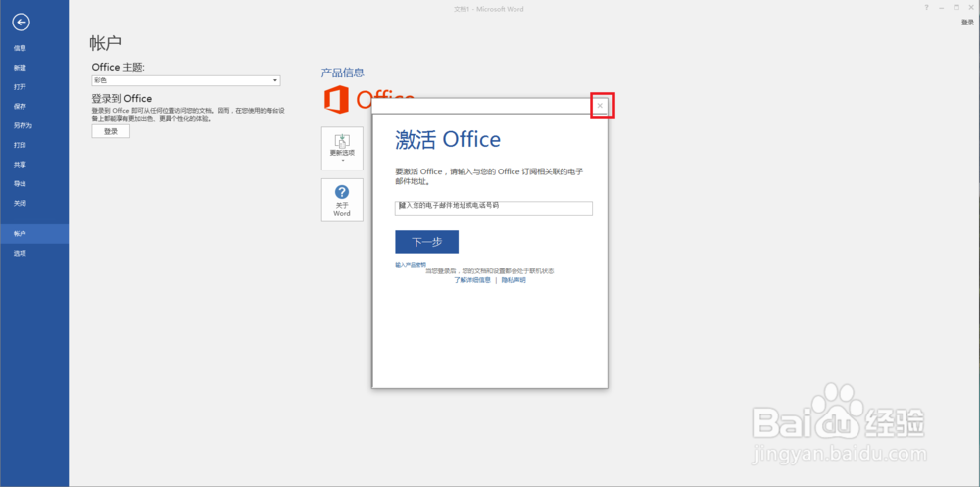Close the Word window
The width and height of the screenshot is (980, 487).
[972, 8]
